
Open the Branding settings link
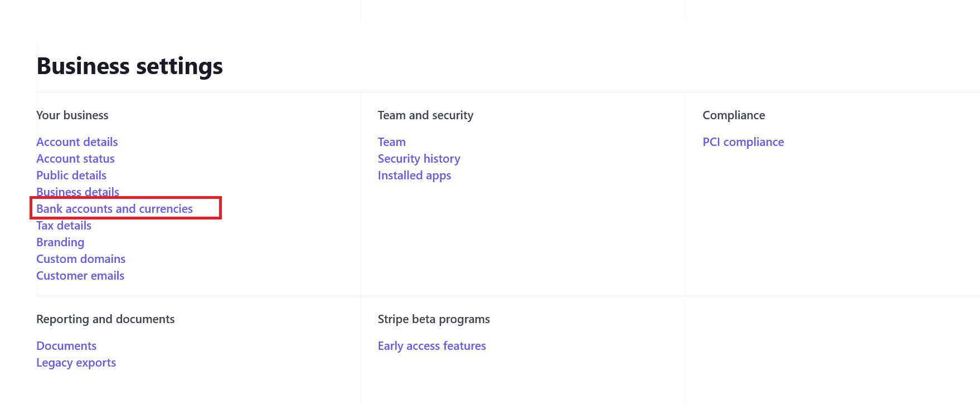(x=60, y=242)
